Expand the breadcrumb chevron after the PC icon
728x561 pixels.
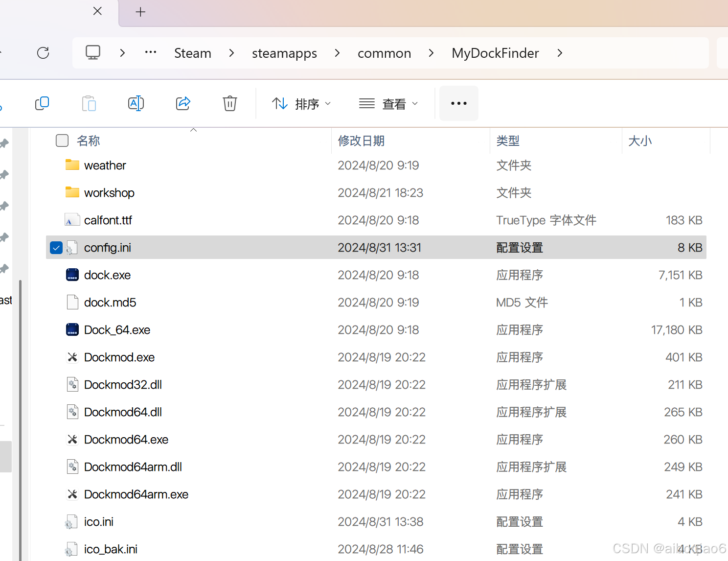pos(122,53)
